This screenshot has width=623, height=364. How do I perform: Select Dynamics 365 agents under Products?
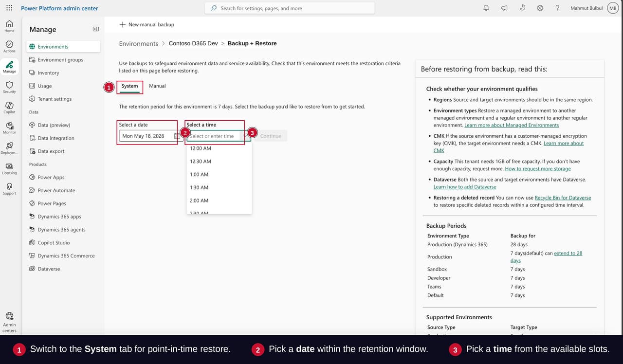coord(63,230)
